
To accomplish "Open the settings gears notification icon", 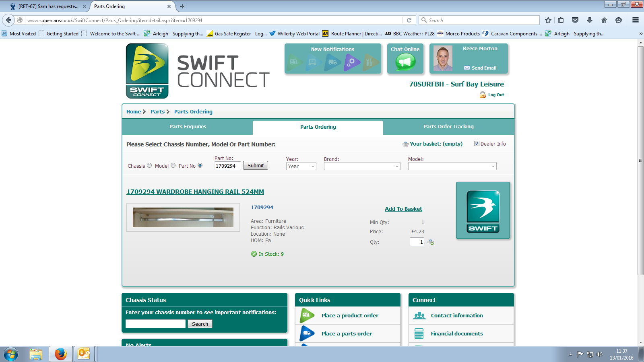I will pyautogui.click(x=351, y=62).
